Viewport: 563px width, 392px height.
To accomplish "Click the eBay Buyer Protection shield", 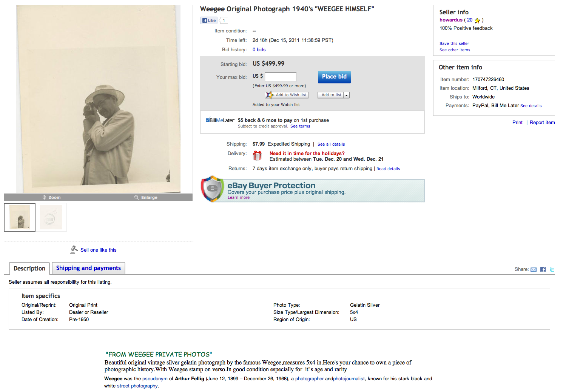I will pyautogui.click(x=213, y=189).
